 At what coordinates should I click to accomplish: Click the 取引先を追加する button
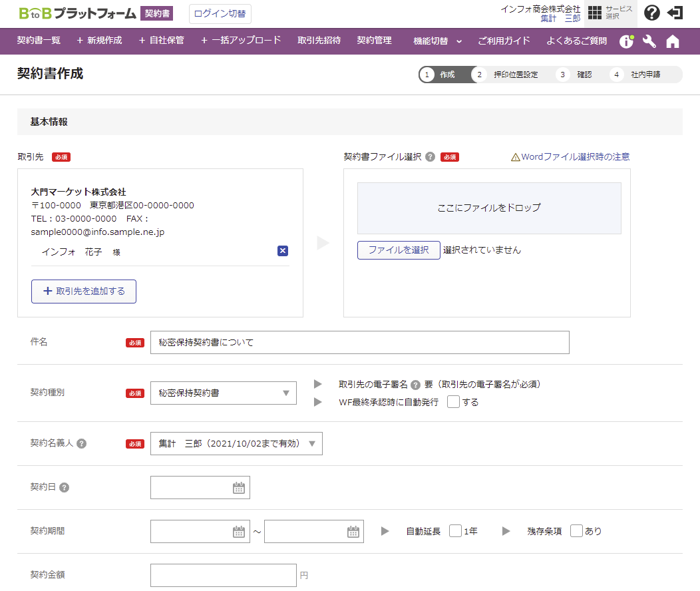pos(84,292)
